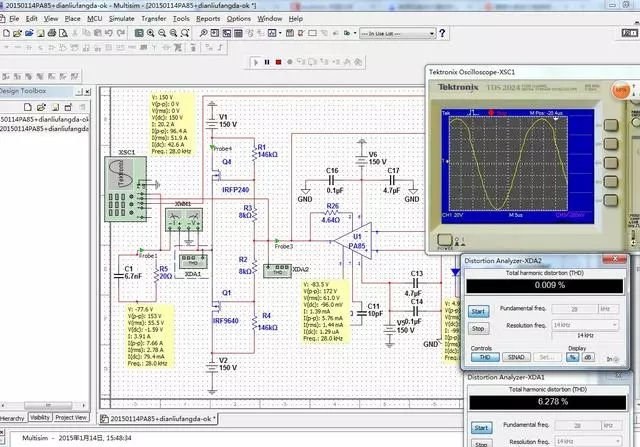Screen dimensions: 640x447
Task: Click Start in Distortion Analyzer-XDA2
Action: tap(479, 311)
